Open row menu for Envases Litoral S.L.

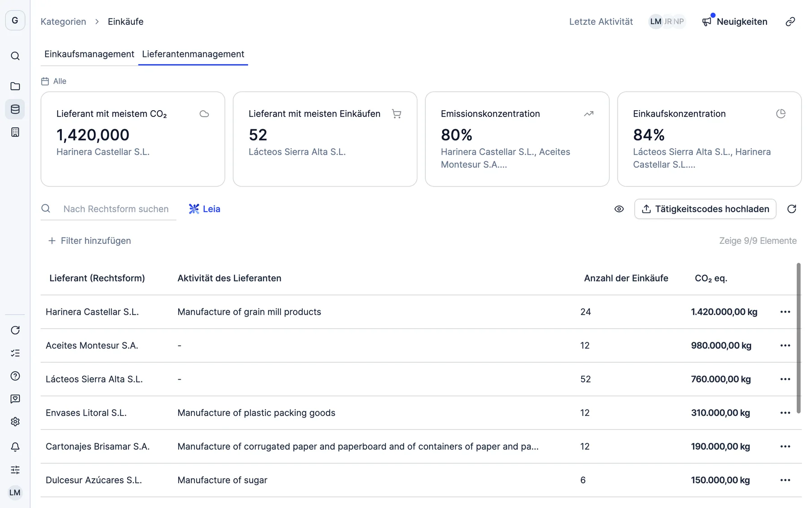point(785,413)
